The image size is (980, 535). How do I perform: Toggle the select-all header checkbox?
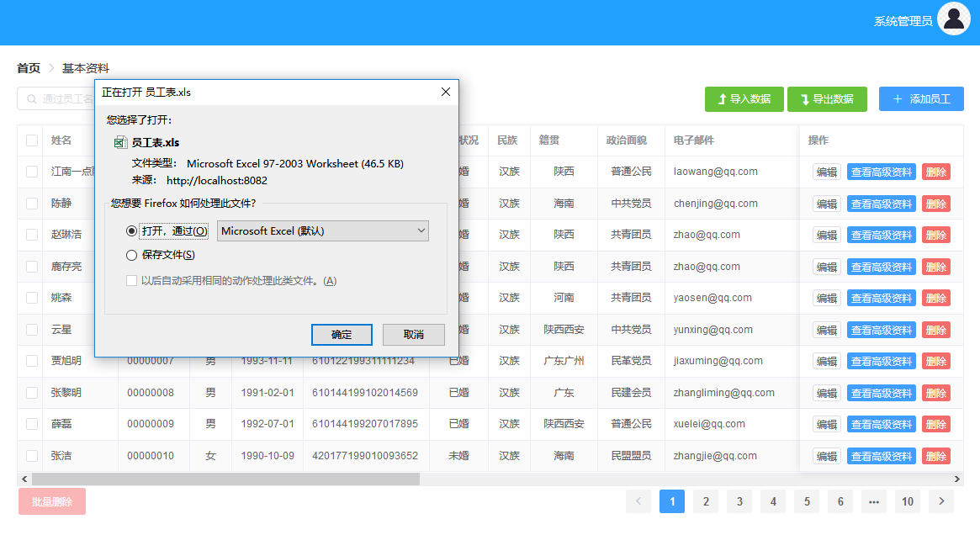[x=32, y=140]
